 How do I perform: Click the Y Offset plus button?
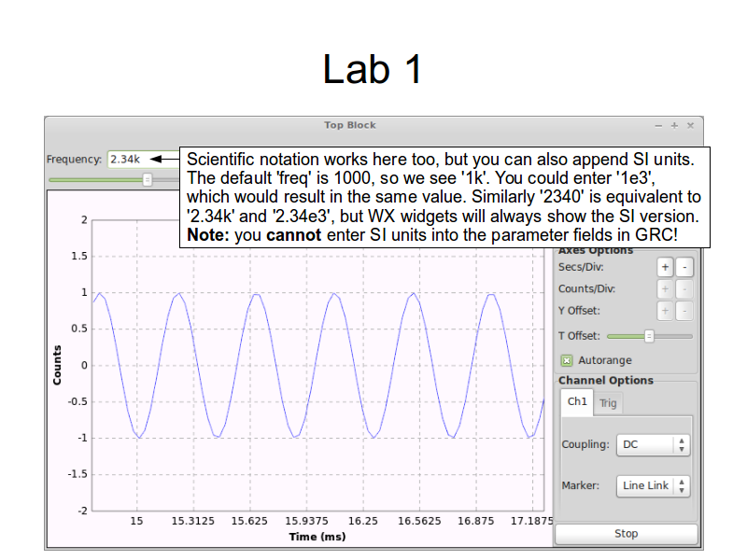tap(666, 311)
